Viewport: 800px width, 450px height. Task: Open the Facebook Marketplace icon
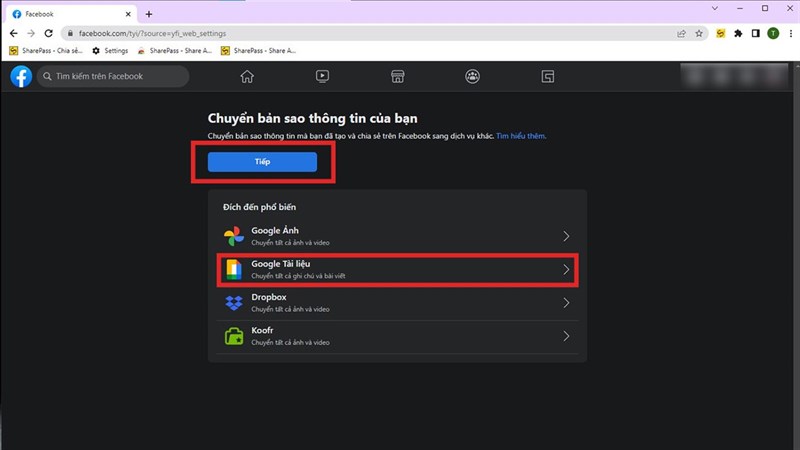click(397, 77)
